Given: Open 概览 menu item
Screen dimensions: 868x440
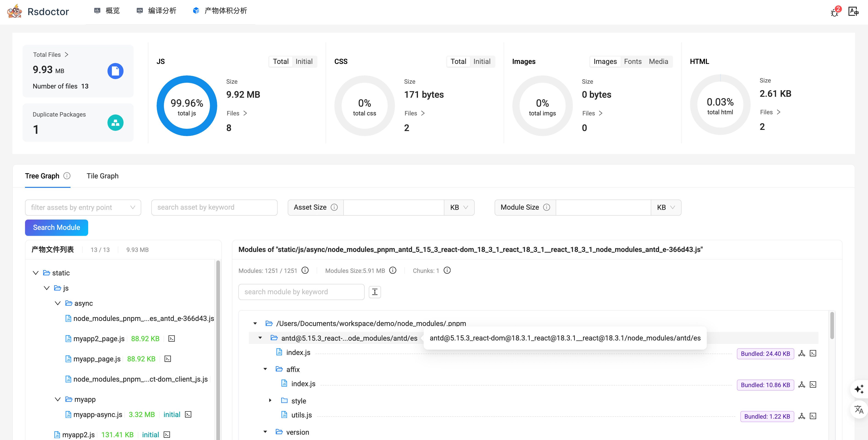Looking at the screenshot, I should click(107, 11).
